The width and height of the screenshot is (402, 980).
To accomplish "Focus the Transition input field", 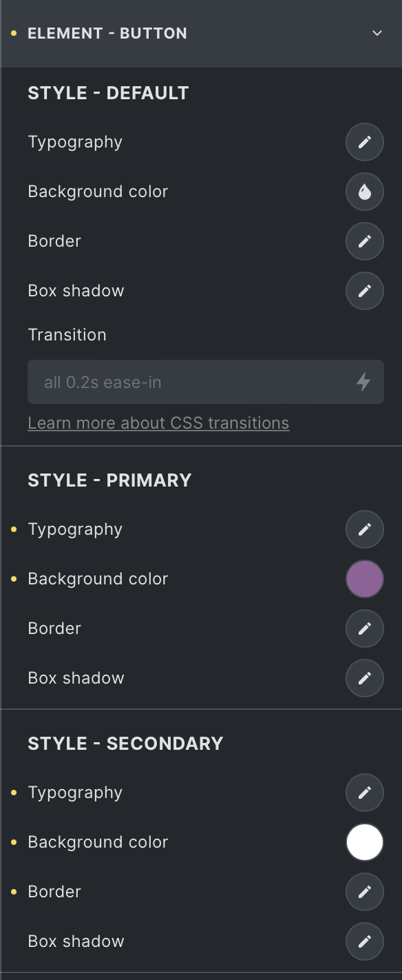I will (x=206, y=382).
